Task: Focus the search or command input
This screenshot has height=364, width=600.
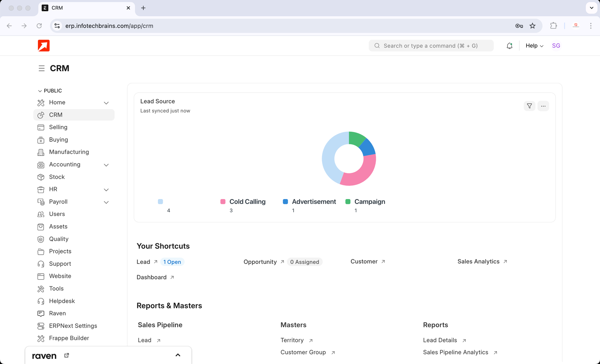Action: (x=430, y=46)
